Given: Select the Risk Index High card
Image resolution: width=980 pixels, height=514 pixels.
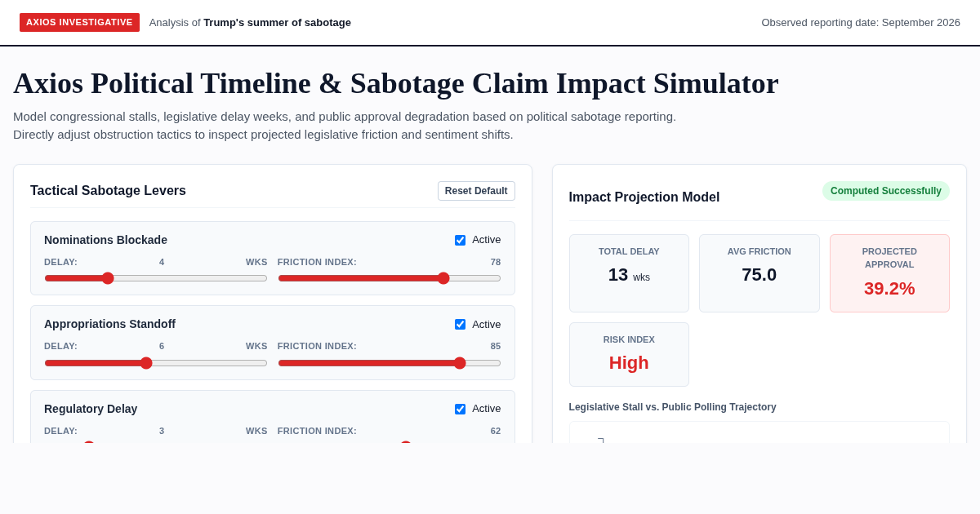Looking at the screenshot, I should tap(629, 354).
